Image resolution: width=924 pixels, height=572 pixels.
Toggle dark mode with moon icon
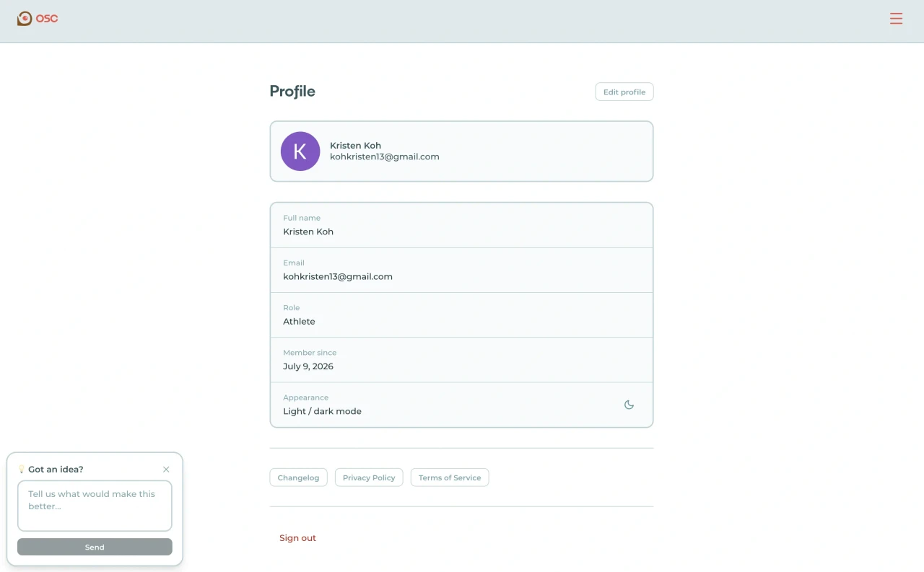pyautogui.click(x=629, y=405)
